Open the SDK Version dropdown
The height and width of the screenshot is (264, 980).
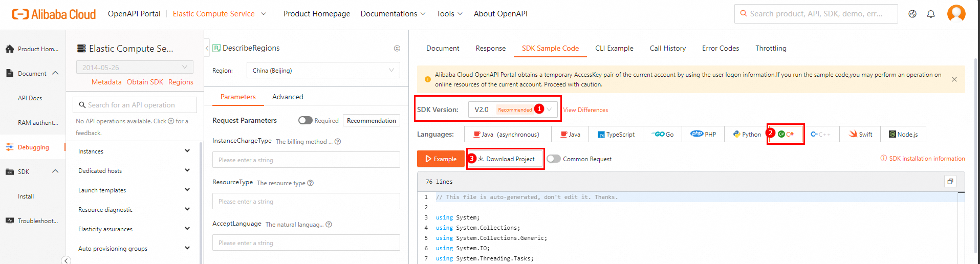pyautogui.click(x=512, y=109)
